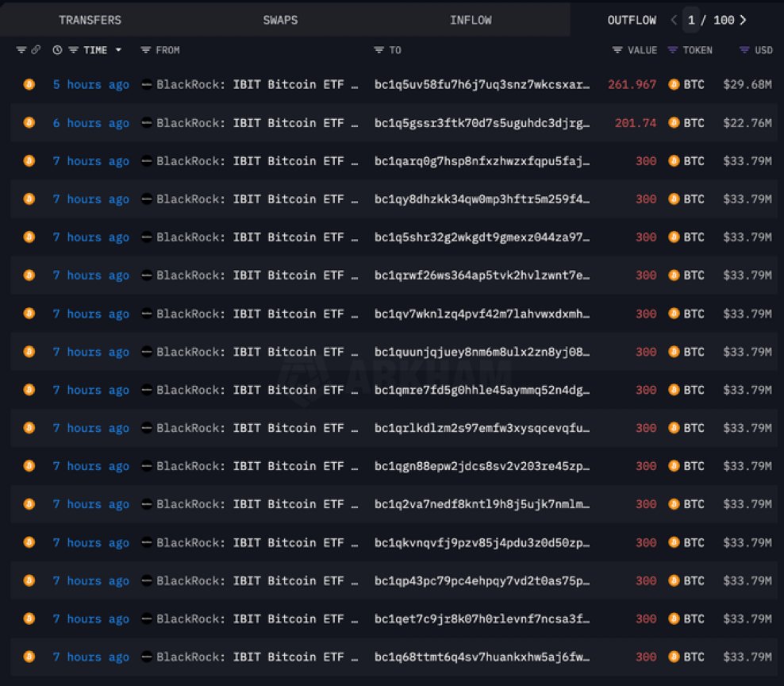Filter by the USD column
Image resolution: width=784 pixels, height=686 pixels.
click(x=744, y=50)
